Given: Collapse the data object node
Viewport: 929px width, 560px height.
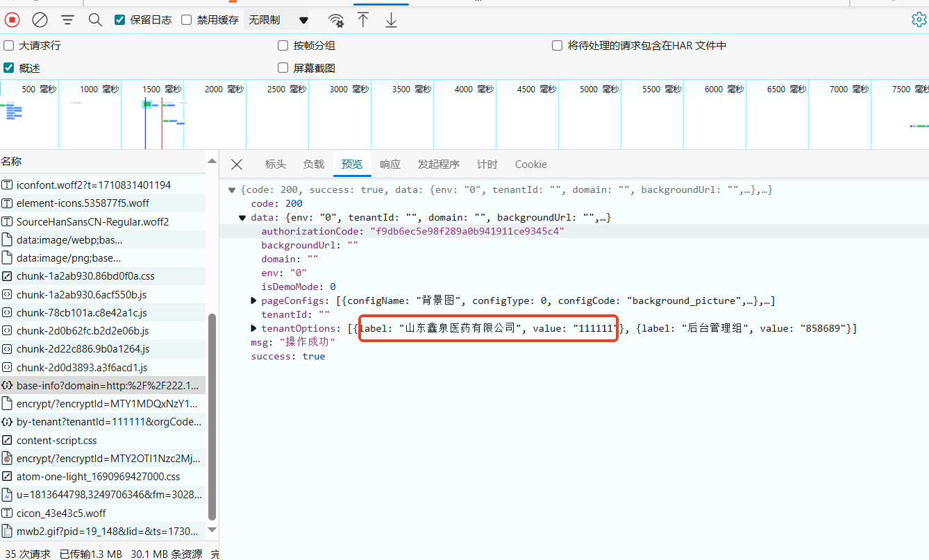Looking at the screenshot, I should [242, 217].
